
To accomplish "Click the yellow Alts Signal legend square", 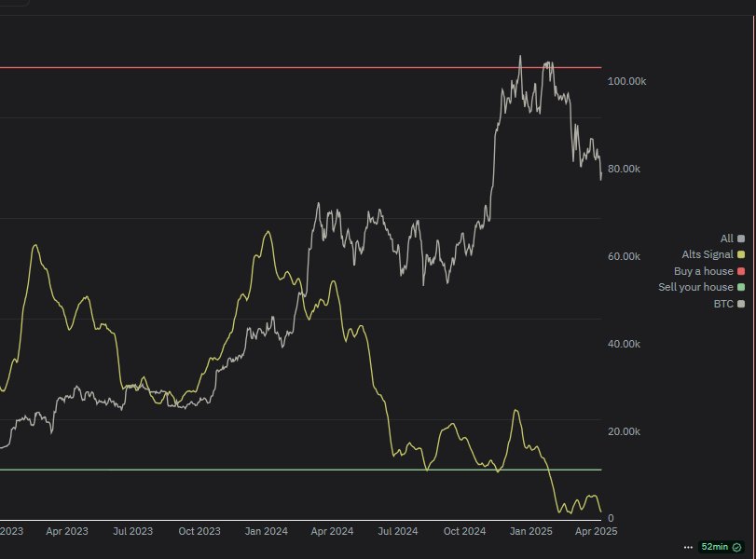I will coord(741,254).
